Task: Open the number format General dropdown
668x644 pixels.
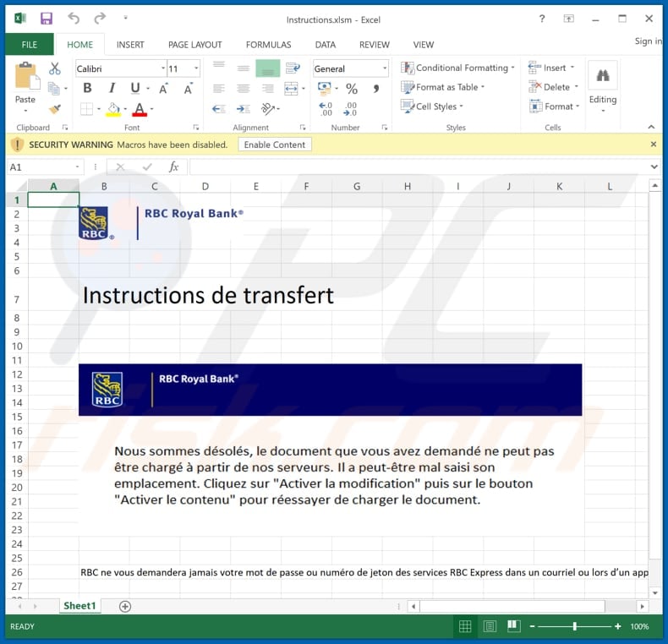Action: [x=384, y=68]
